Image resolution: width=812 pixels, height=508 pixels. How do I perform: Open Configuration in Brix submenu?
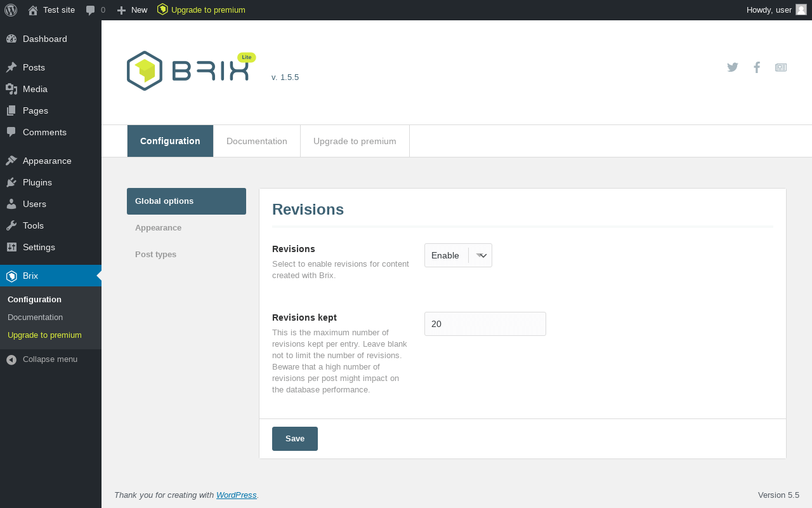(34, 299)
